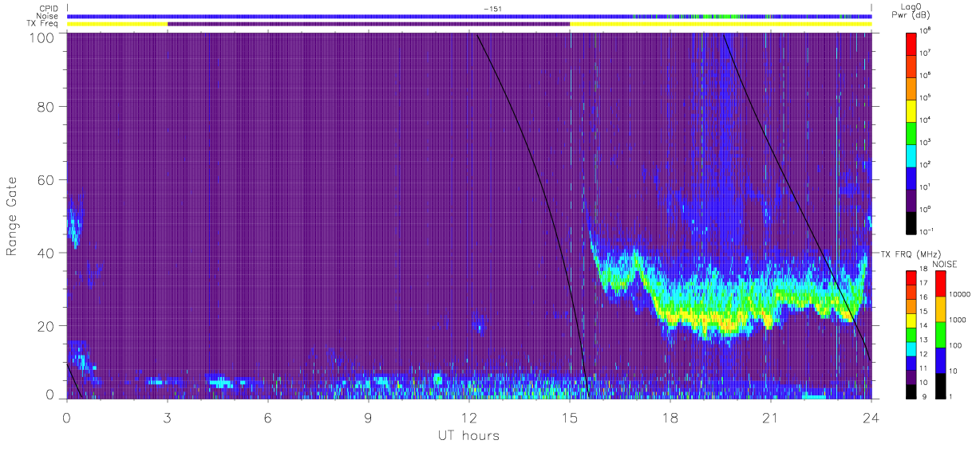Click the 1000 label on NOISE legend
This screenshot has height=452, width=980.
click(x=958, y=320)
